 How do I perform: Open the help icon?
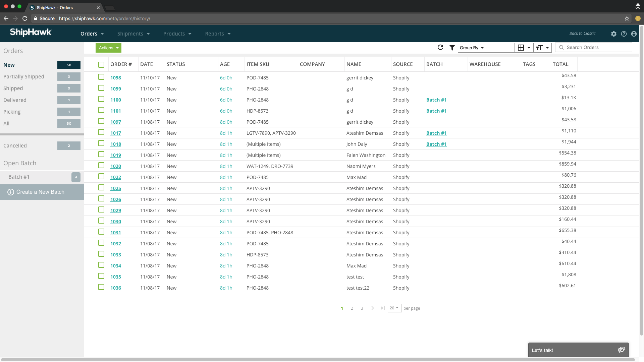click(x=624, y=34)
